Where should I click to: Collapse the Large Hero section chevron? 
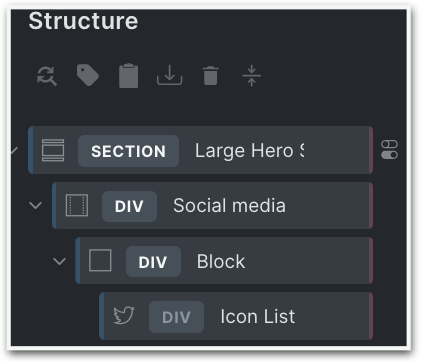[x=14, y=151]
